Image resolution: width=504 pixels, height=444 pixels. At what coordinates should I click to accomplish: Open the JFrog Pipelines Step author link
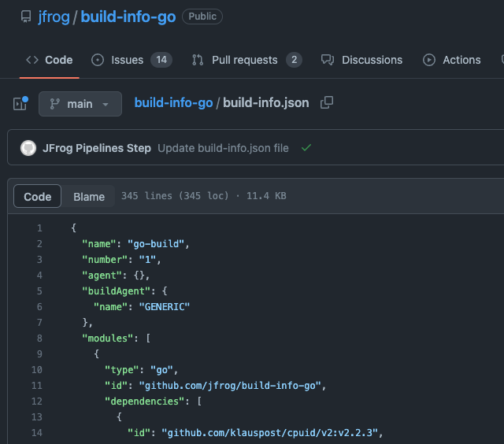97,148
